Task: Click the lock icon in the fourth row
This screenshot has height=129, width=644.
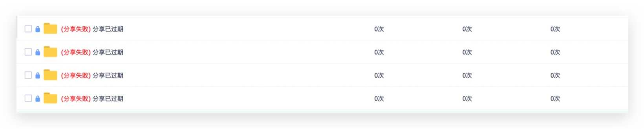Action: click(x=38, y=98)
